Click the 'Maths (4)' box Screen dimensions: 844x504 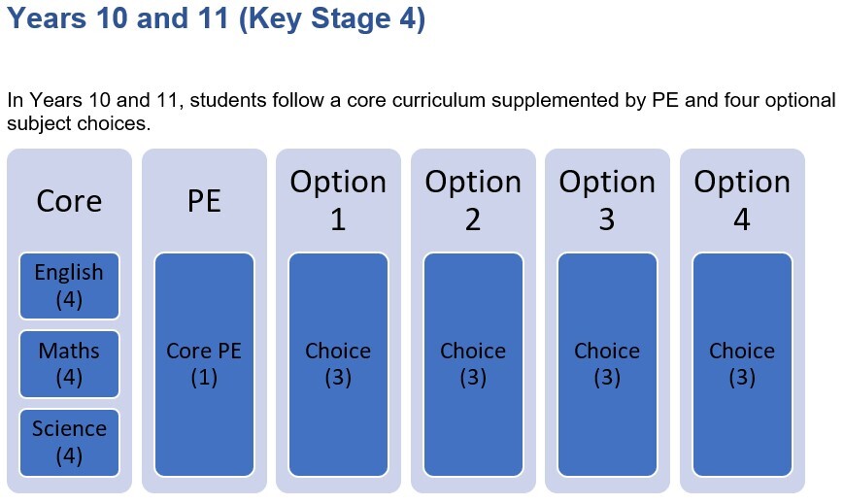point(69,364)
